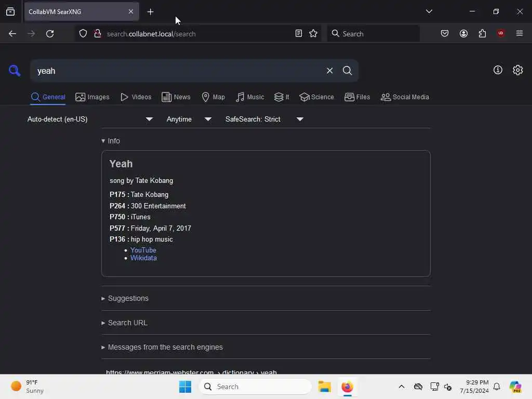This screenshot has height=399, width=532.
Task: Switch to the Videos category
Action: (x=136, y=97)
